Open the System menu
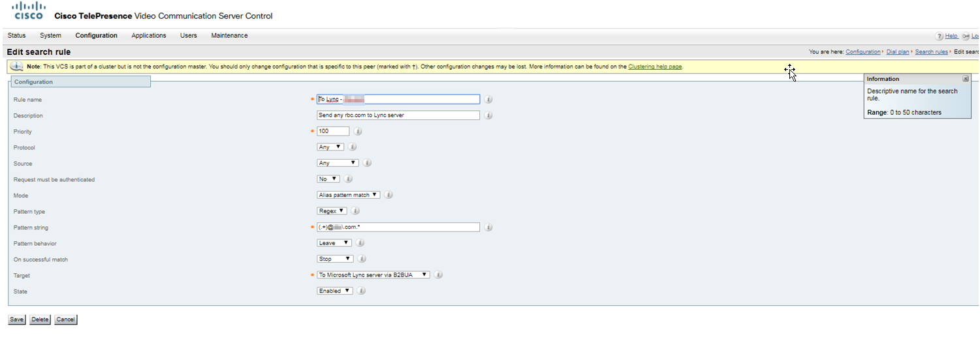The image size is (980, 341). click(x=50, y=36)
